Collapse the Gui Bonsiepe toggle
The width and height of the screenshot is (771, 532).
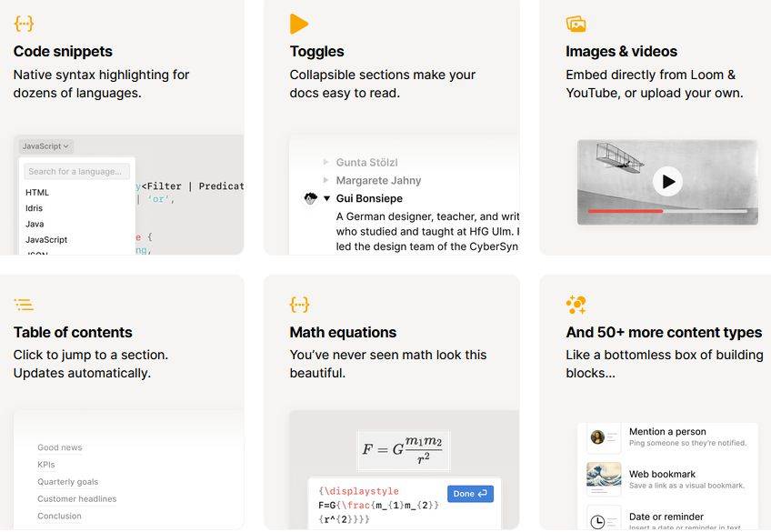326,198
